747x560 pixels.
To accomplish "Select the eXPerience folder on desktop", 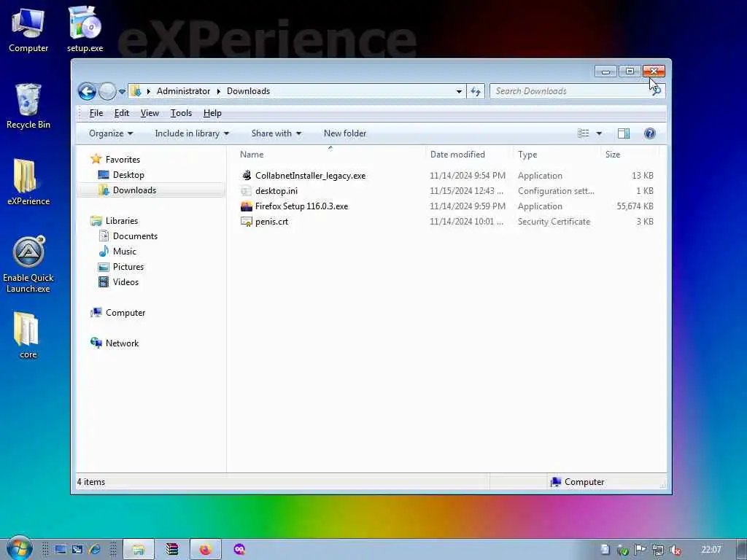I will (x=28, y=182).
